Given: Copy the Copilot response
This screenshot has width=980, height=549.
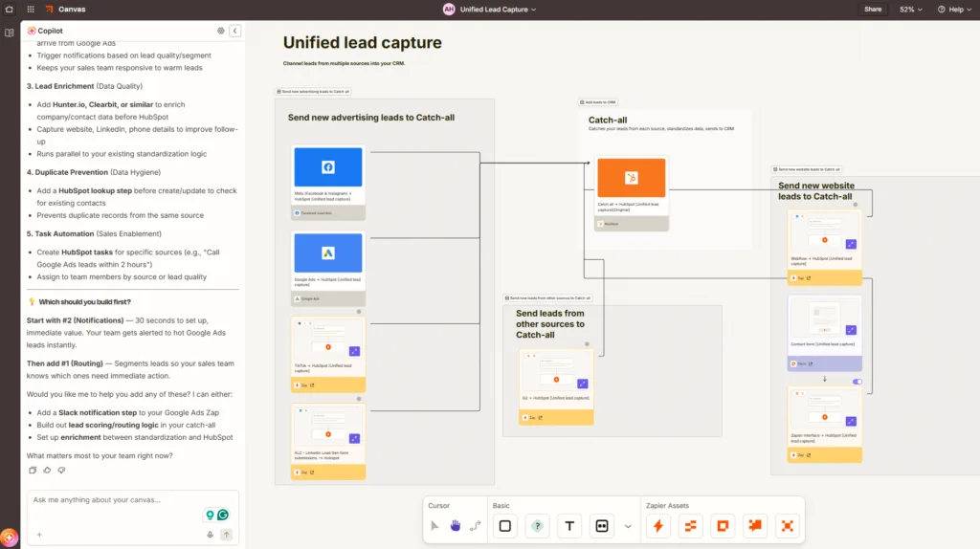Looking at the screenshot, I should [x=33, y=471].
